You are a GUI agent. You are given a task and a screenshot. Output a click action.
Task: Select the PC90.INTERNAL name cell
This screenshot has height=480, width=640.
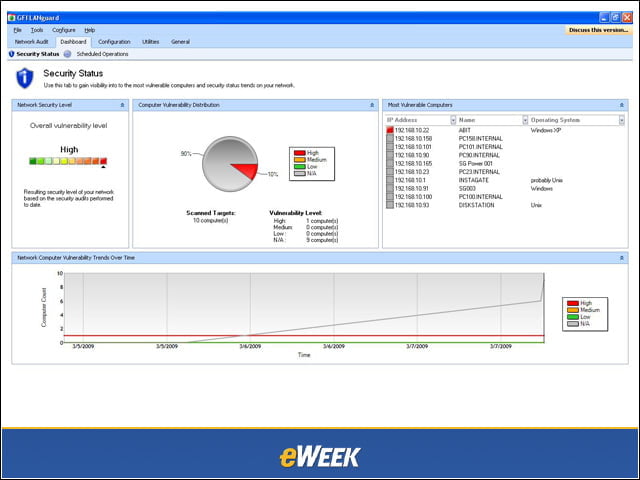(x=479, y=155)
